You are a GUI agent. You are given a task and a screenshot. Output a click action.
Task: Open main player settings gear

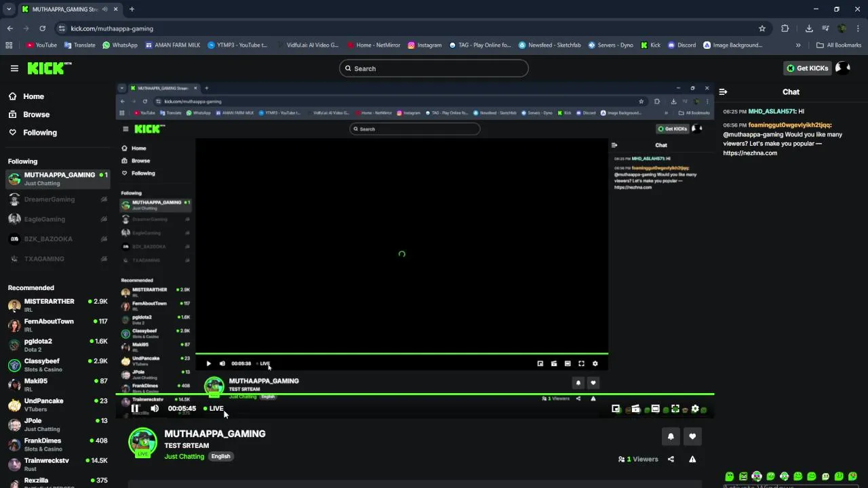pyautogui.click(x=695, y=409)
